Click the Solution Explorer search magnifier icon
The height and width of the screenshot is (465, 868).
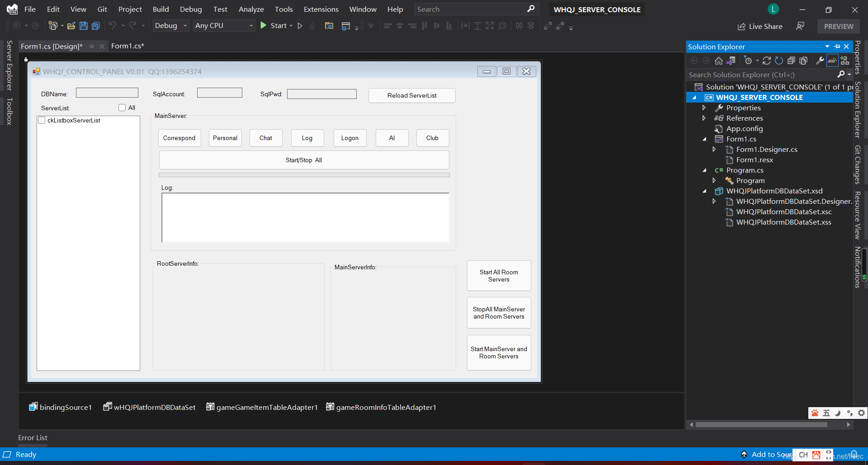point(841,74)
